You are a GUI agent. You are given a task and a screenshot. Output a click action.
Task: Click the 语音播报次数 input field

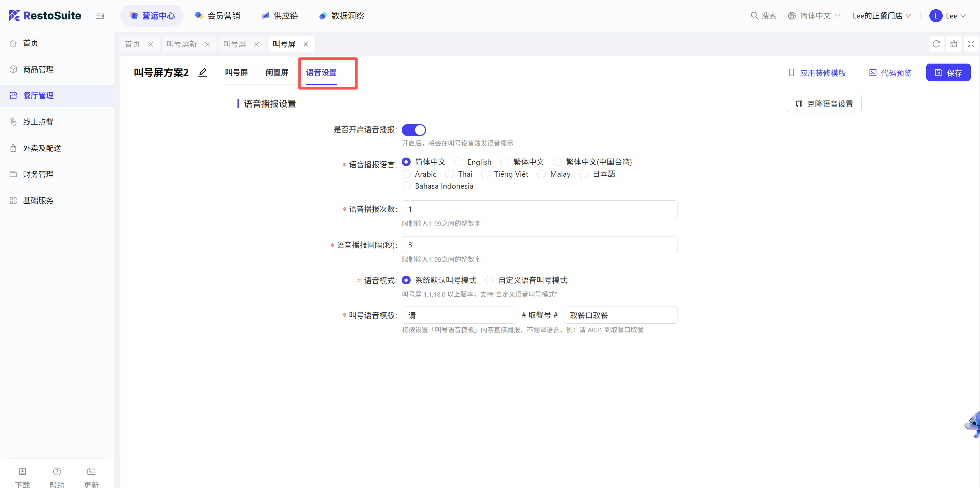tap(539, 209)
